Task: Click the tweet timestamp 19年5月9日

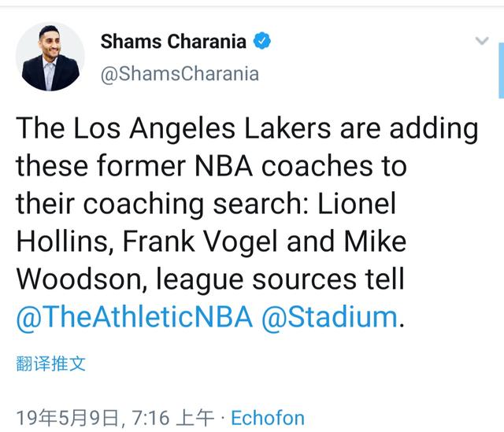Action: 68,418
